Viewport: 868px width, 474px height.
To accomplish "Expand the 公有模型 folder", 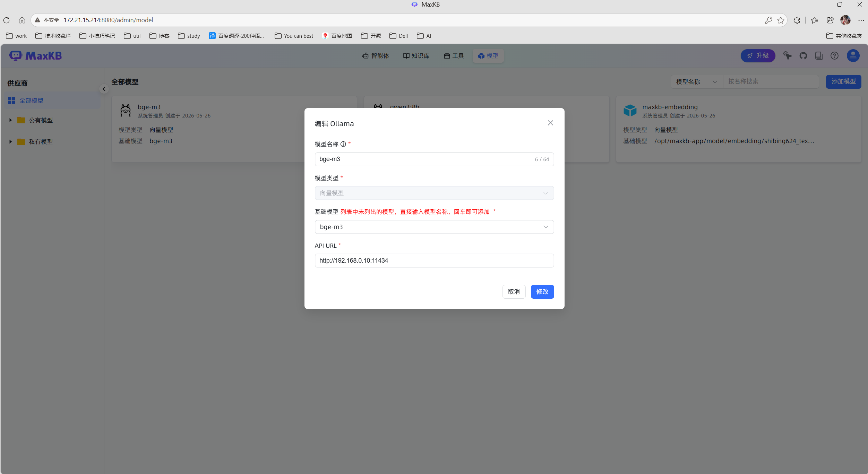I will tap(10, 120).
